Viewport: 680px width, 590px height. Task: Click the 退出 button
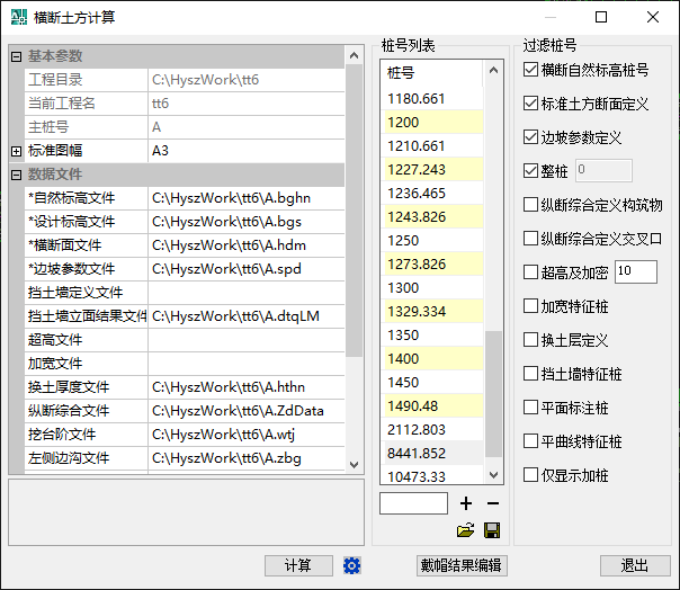tap(634, 566)
